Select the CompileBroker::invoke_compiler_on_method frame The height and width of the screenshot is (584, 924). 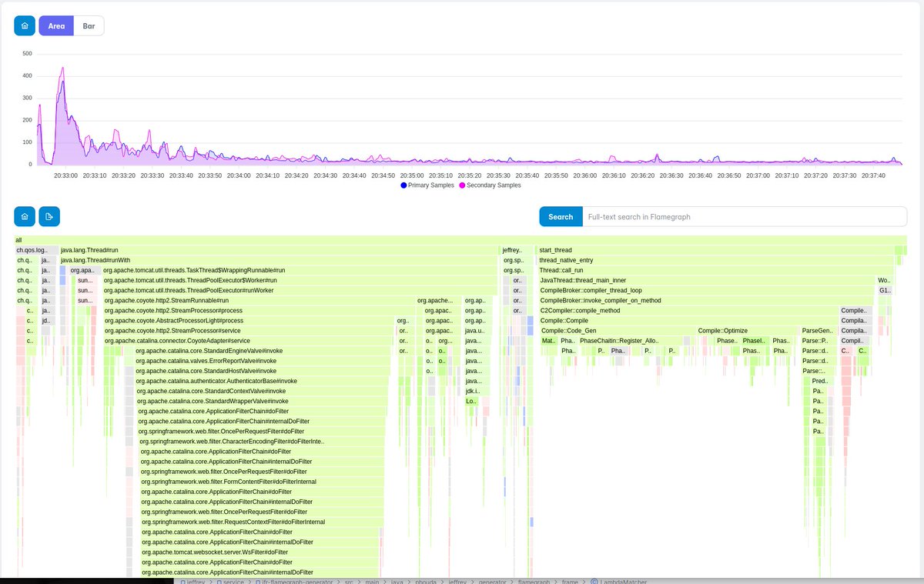point(707,300)
